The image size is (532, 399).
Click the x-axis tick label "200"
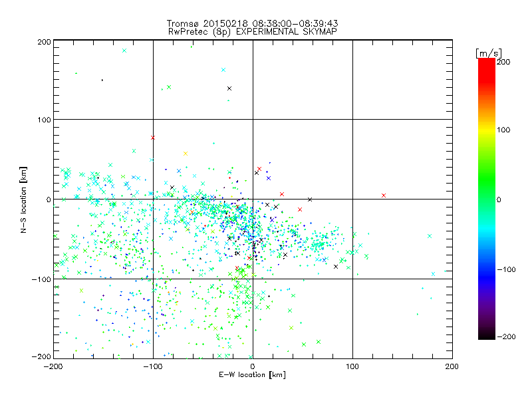[452, 366]
